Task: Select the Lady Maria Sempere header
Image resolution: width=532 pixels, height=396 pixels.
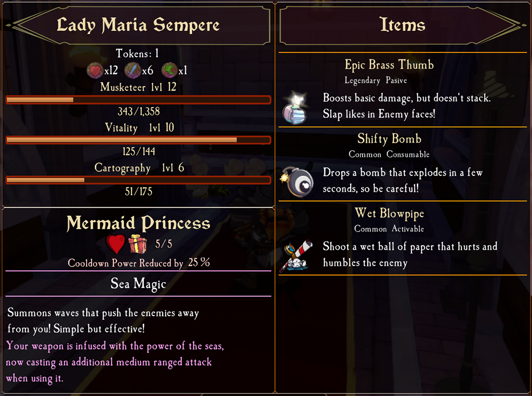Action: (138, 25)
